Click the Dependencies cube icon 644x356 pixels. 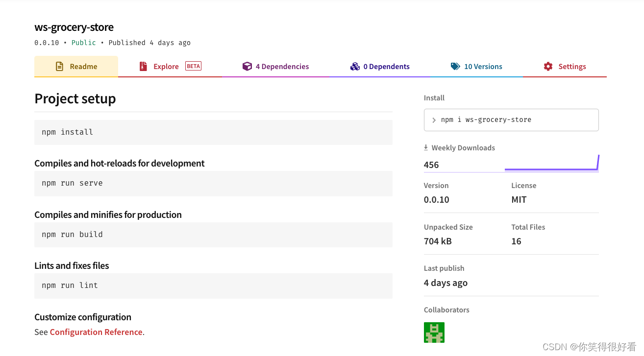247,67
